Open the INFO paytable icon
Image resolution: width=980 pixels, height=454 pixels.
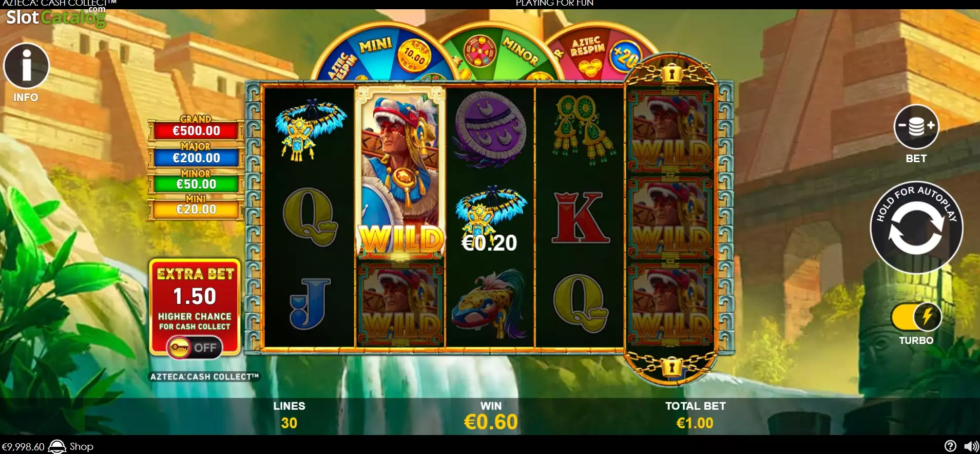(x=26, y=66)
